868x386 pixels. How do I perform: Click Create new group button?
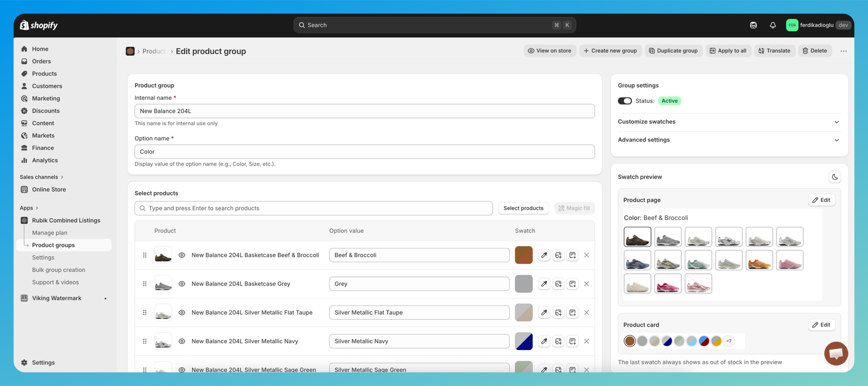click(x=610, y=51)
